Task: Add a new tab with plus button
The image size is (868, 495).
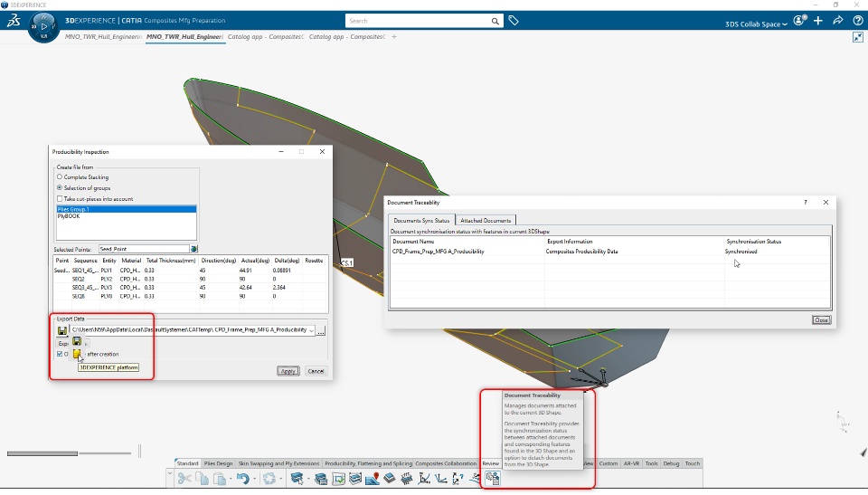Action: pos(394,36)
